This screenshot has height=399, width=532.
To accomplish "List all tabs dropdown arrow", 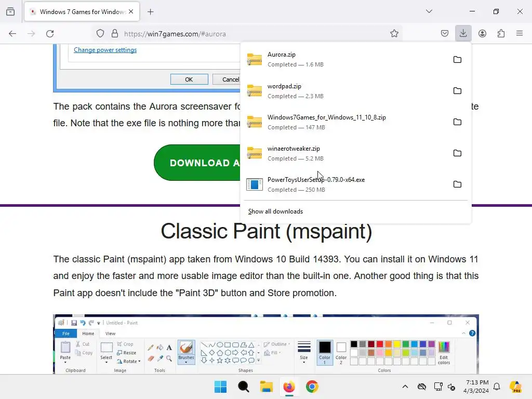I will (x=429, y=11).
